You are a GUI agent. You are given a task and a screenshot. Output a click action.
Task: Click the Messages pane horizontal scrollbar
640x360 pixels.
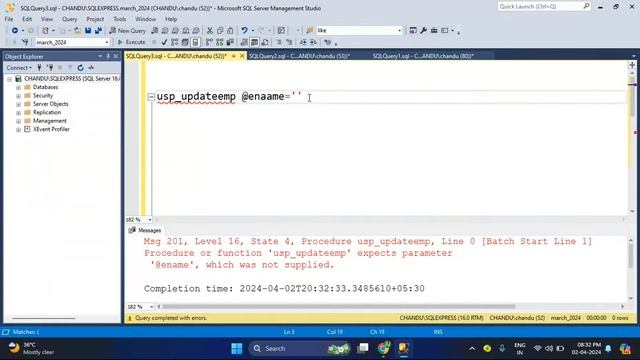pyautogui.click(x=339, y=307)
